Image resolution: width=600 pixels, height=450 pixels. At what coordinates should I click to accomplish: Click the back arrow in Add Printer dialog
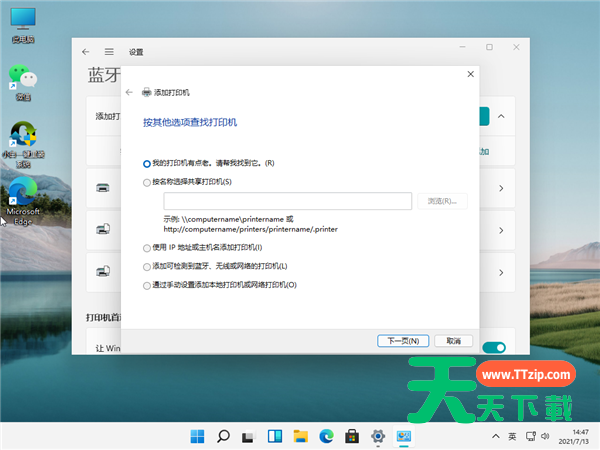coord(129,91)
